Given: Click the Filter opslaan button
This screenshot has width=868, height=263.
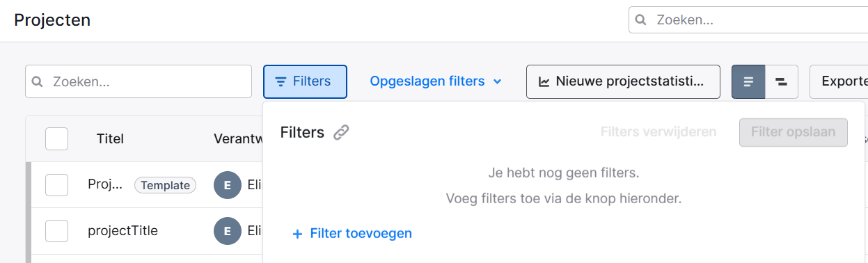Looking at the screenshot, I should [x=794, y=132].
